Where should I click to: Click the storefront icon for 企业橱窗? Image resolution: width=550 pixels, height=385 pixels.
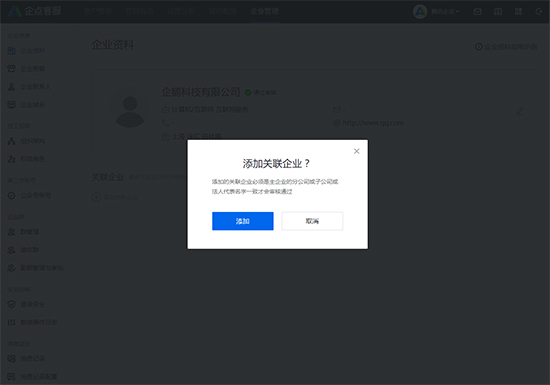pos(12,69)
